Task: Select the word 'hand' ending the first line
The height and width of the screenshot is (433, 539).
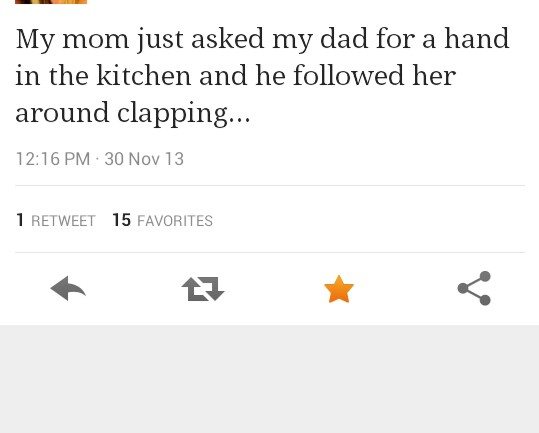Action: (477, 38)
